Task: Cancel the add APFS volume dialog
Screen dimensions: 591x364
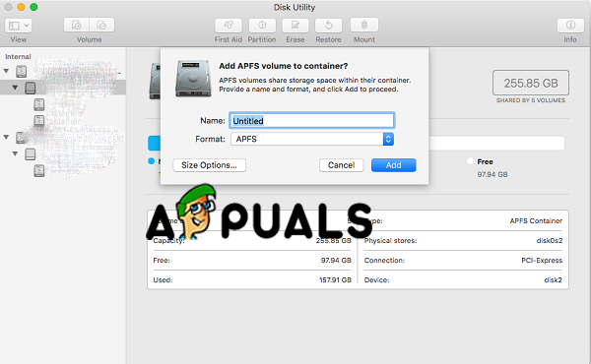Action: [x=341, y=165]
